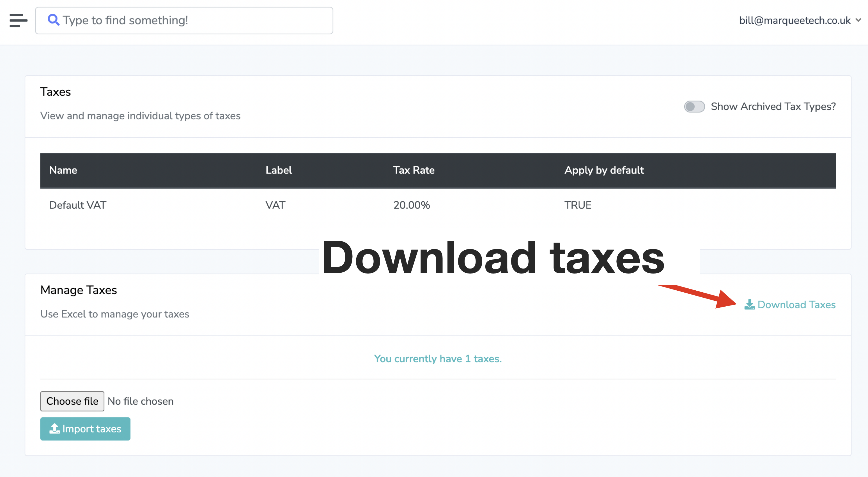868x477 pixels.
Task: Click the VAT label cell
Action: [x=275, y=205]
